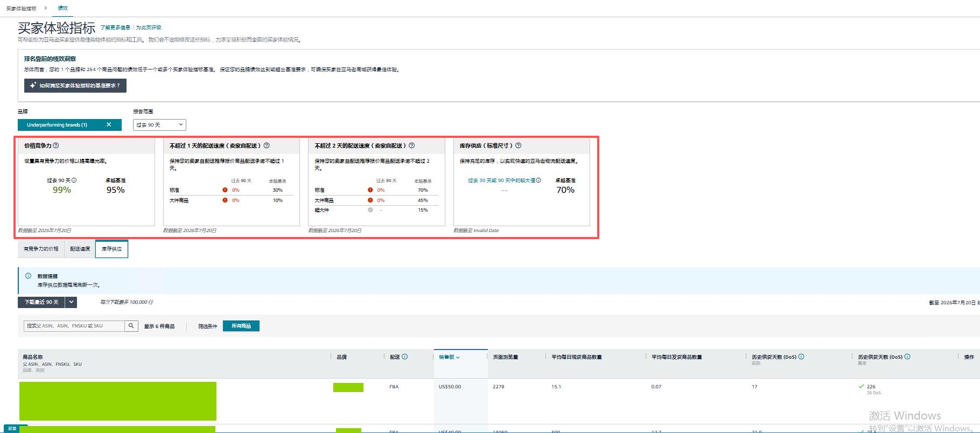Click the 页面浏览量 column header
Image resolution: width=980 pixels, height=433 pixels.
coord(505,357)
